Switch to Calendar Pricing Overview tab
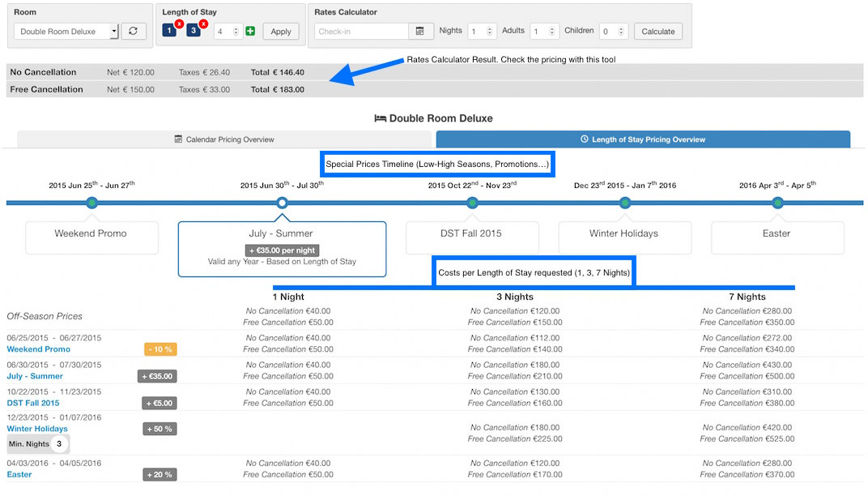 (224, 139)
